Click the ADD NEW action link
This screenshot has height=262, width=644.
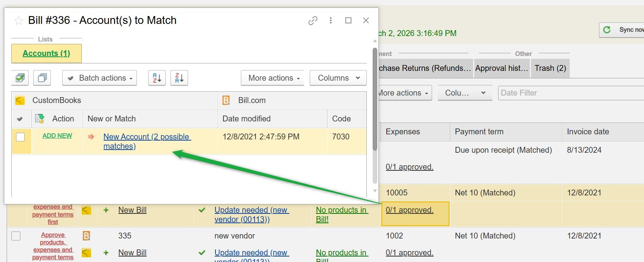click(57, 136)
